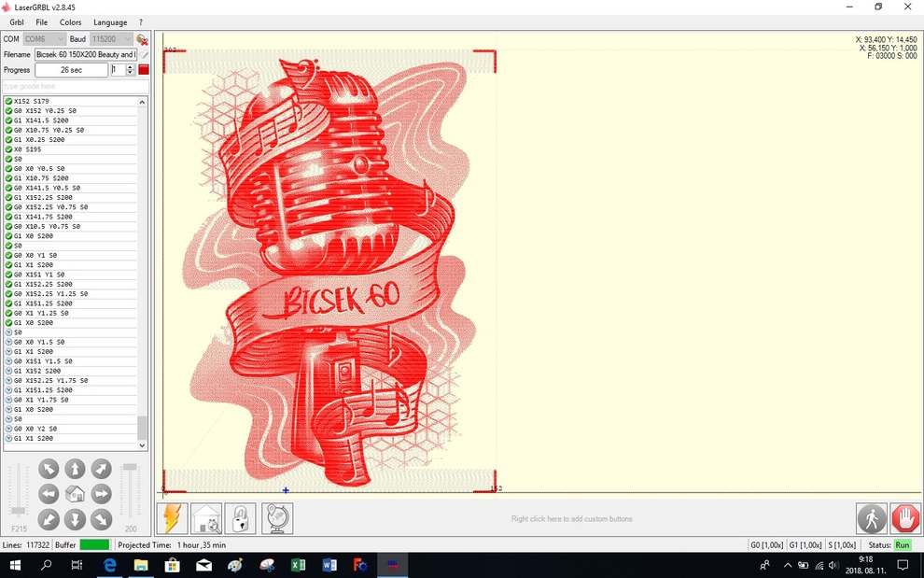Increase the repeat count using up stepper

click(x=130, y=66)
